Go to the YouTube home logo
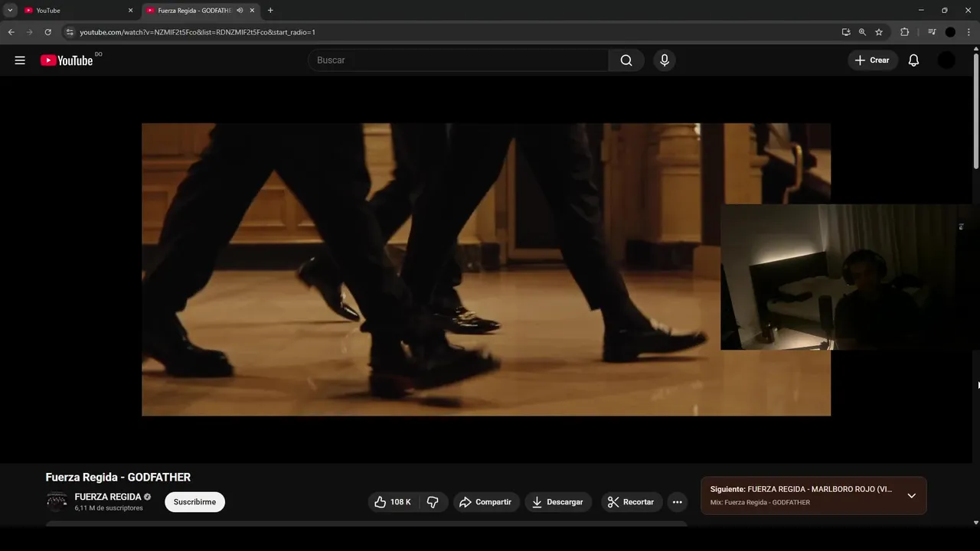Screen dimensions: 980x551 coord(67,60)
